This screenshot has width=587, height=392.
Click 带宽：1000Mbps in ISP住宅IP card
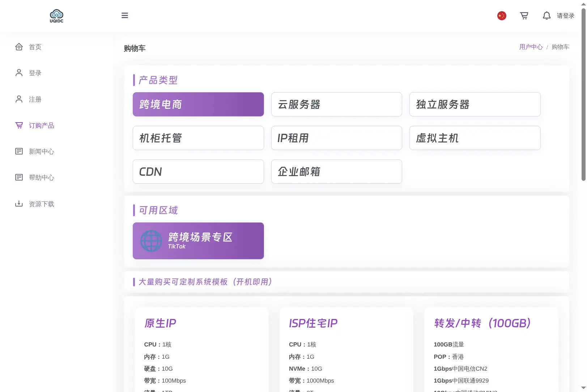(311, 381)
